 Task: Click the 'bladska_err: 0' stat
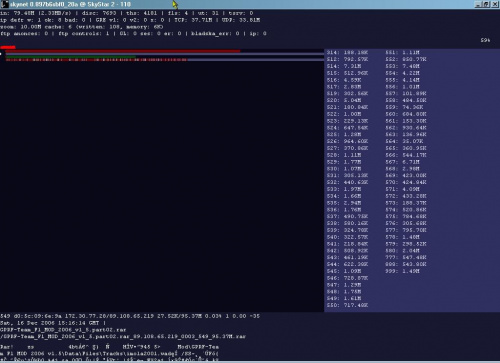click(215, 34)
